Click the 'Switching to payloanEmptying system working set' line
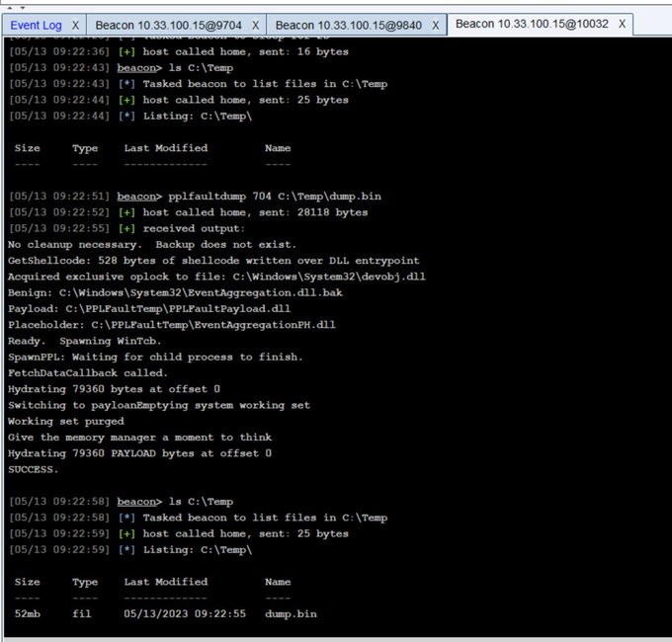Image resolution: width=672 pixels, height=642 pixels. point(159,405)
